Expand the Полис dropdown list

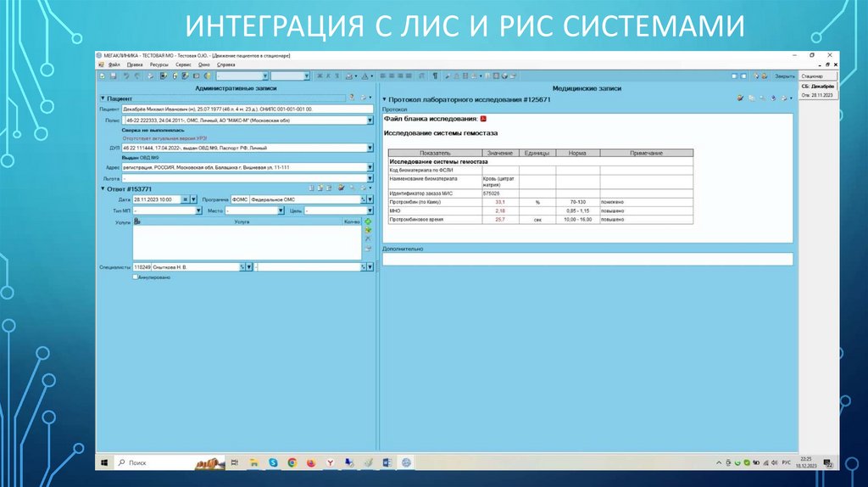pos(370,120)
